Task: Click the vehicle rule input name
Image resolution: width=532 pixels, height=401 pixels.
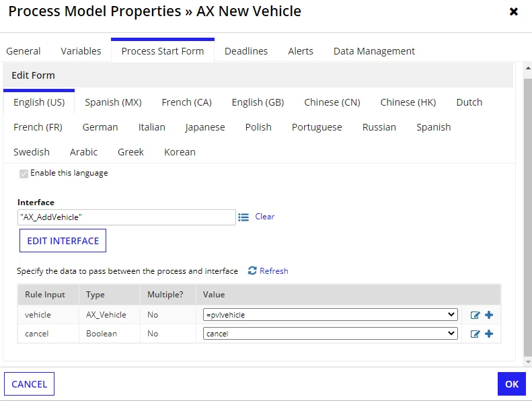Action: tap(38, 315)
